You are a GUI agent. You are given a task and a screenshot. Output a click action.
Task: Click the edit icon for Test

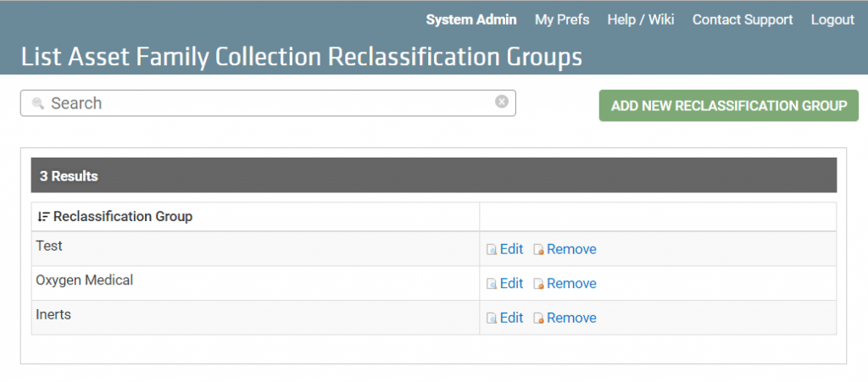pyautogui.click(x=492, y=250)
